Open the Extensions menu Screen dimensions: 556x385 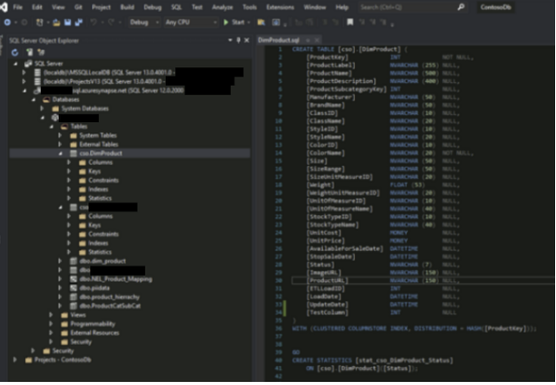click(x=280, y=7)
